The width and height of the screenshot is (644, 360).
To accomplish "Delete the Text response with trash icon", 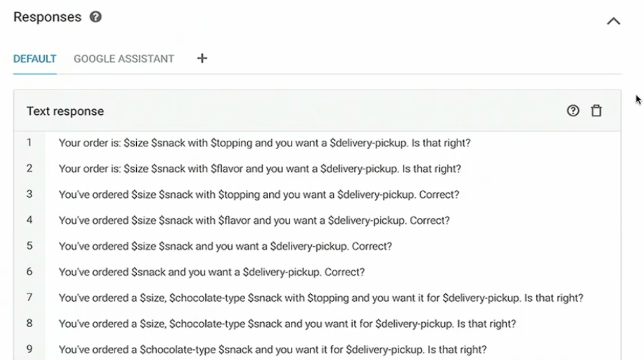I will click(596, 110).
